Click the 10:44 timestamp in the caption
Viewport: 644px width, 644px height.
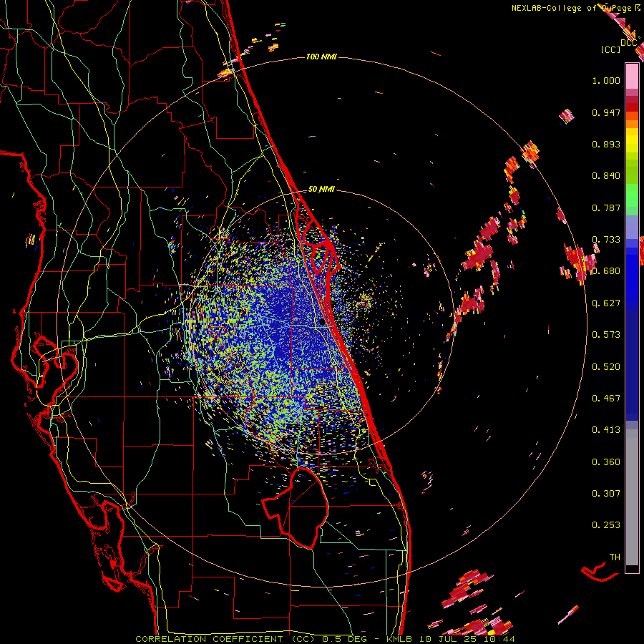(x=499, y=639)
